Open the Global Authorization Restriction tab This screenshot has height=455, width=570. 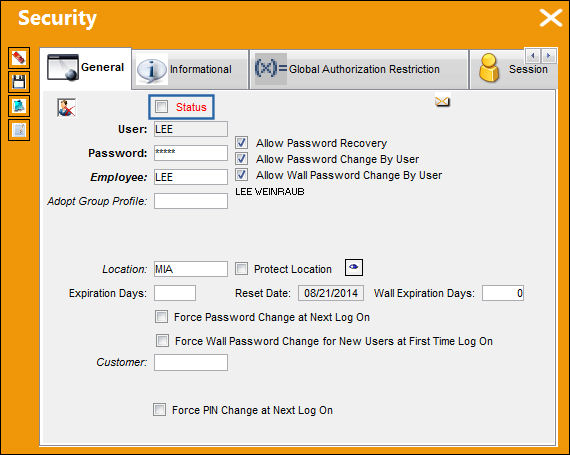[359, 69]
